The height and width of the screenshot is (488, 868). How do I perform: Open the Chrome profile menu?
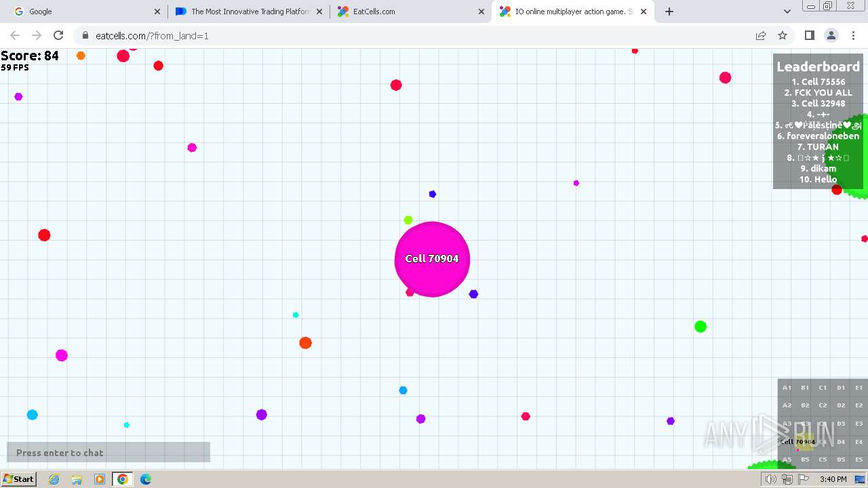pyautogui.click(x=831, y=35)
